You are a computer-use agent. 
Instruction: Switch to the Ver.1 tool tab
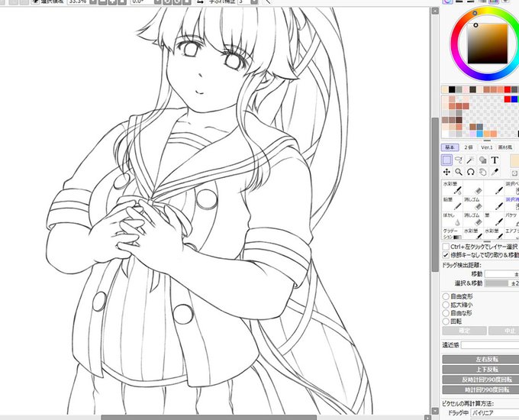(487, 147)
